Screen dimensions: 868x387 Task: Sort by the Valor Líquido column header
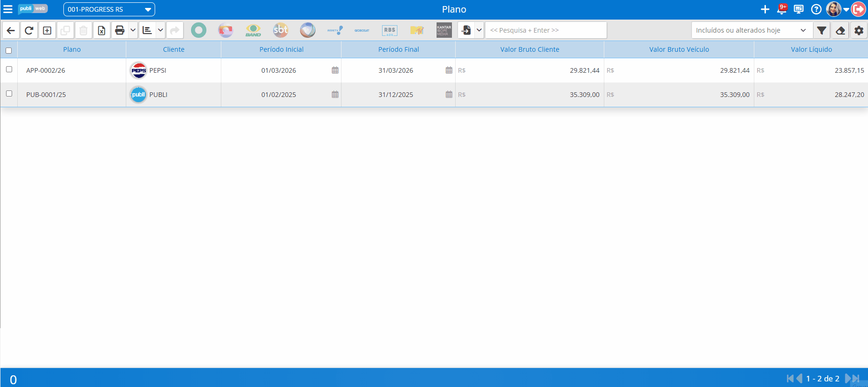tap(811, 49)
